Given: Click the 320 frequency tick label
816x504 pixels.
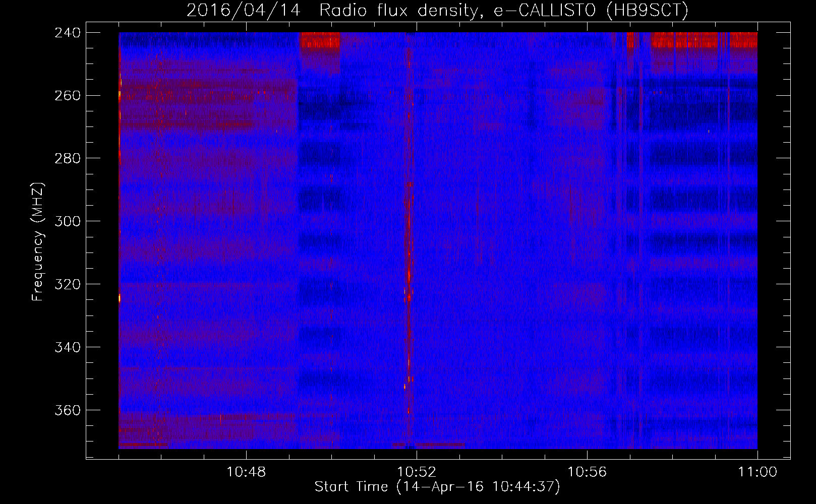Looking at the screenshot, I should (68, 285).
